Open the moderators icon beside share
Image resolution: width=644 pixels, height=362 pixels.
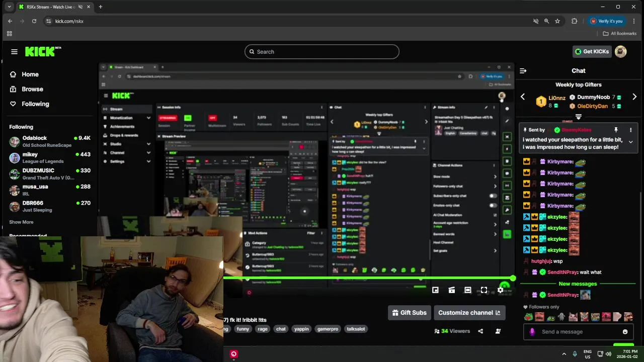tap(498, 331)
